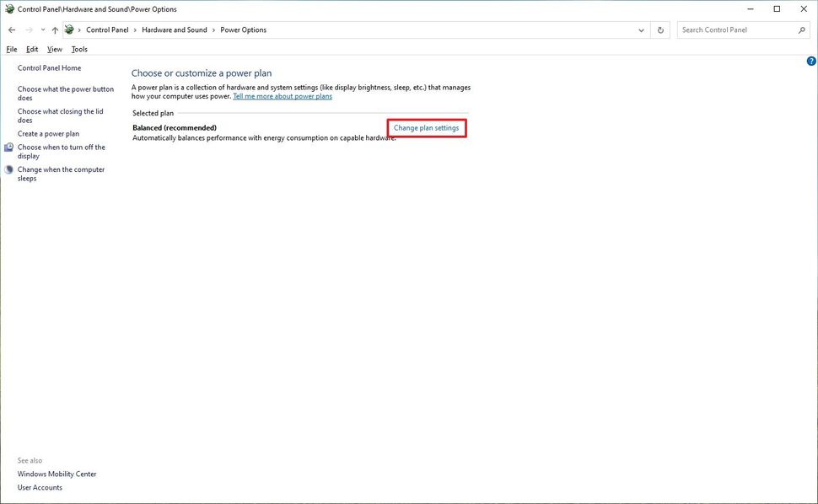The image size is (818, 504).
Task: Expand the recent locations chevron
Action: coord(42,29)
